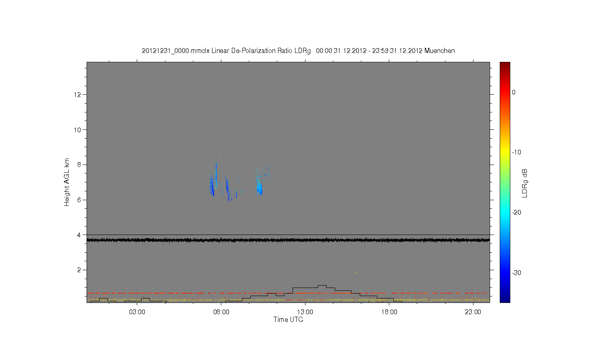The image size is (607, 364).
Task: Click the 'Time UTC' x-axis label
Action: click(x=288, y=320)
